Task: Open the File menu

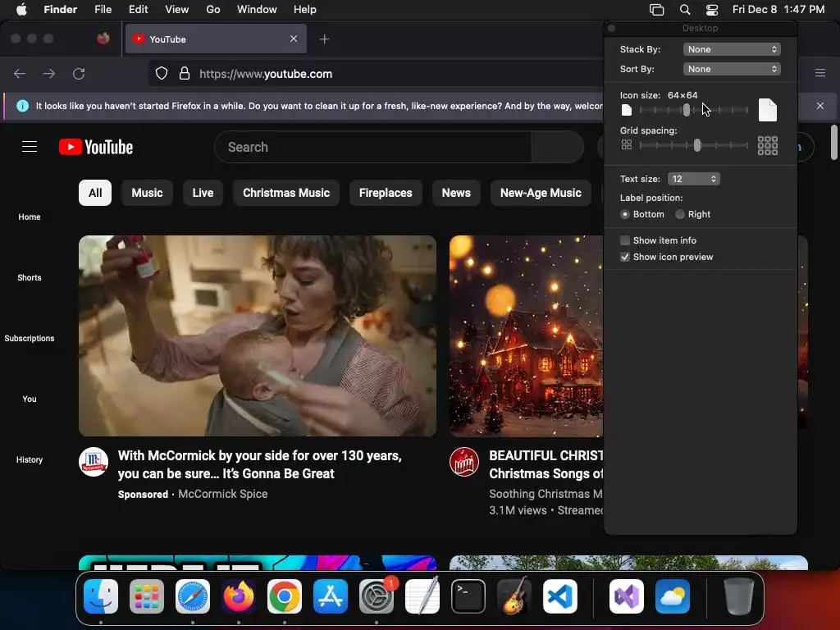Action: [x=103, y=9]
